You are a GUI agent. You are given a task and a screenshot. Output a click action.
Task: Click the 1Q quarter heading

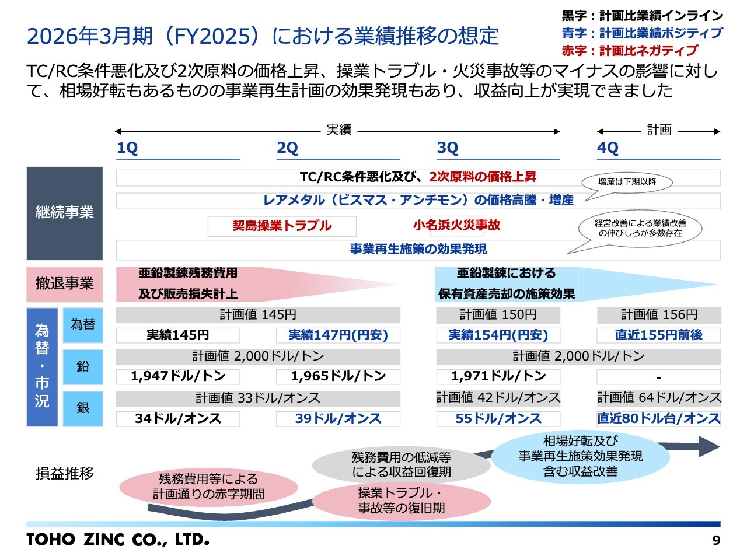click(x=127, y=148)
